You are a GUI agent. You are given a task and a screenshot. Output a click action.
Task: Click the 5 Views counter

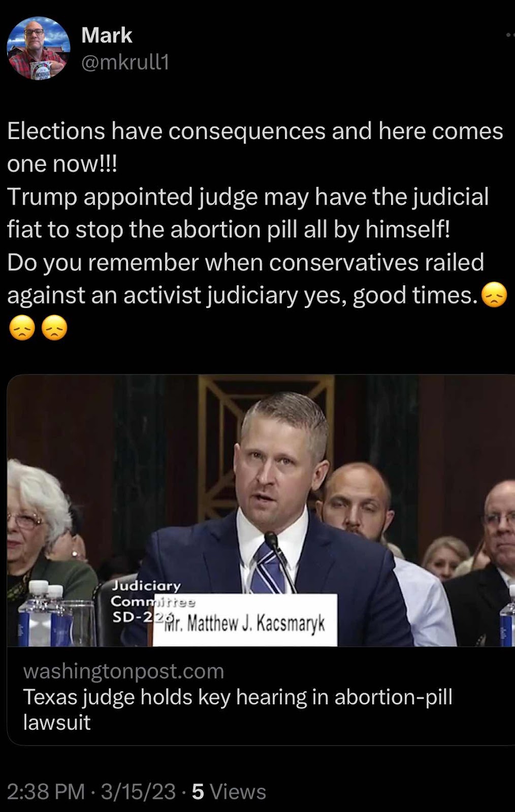(x=229, y=792)
